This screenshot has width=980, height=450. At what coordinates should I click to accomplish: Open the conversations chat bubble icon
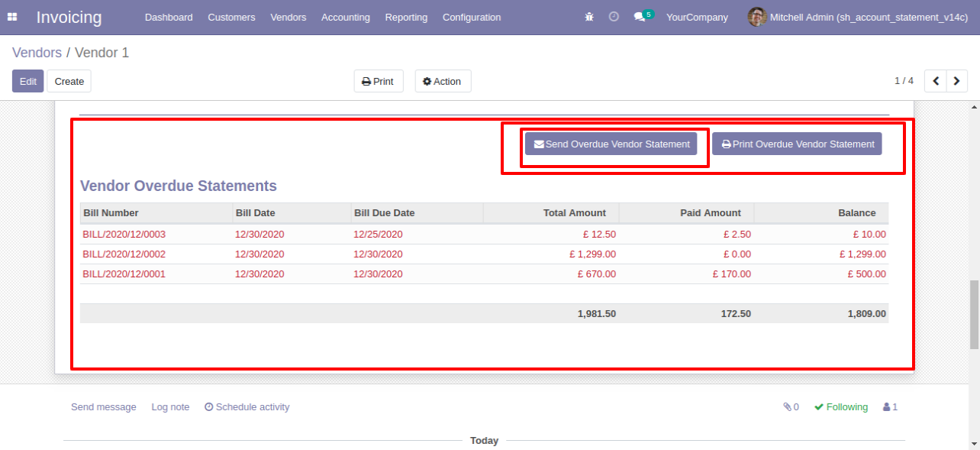pyautogui.click(x=640, y=17)
